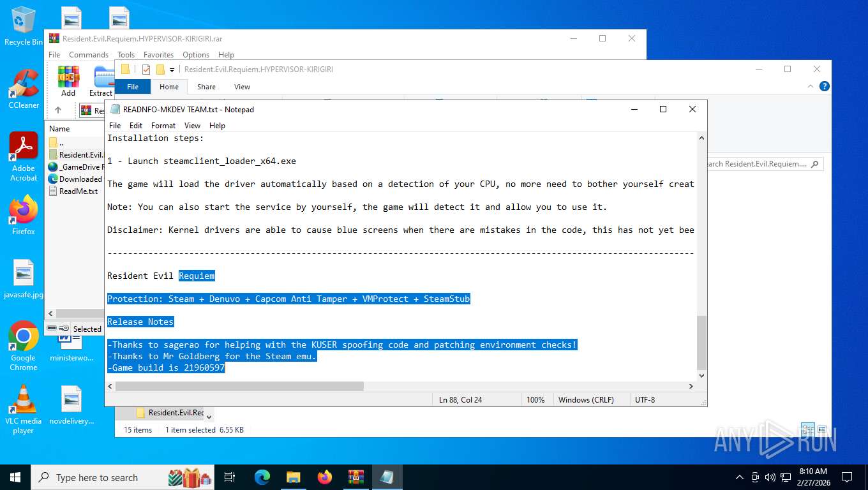The width and height of the screenshot is (868, 490).
Task: Select Downloaded file in WinRAR list
Action: (x=75, y=179)
